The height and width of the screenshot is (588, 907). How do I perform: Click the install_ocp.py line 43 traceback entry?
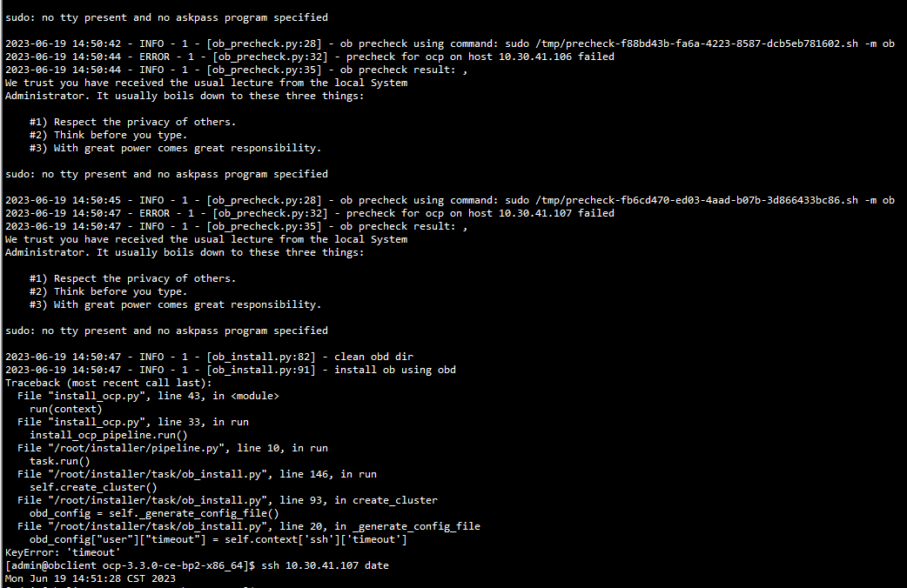pyautogui.click(x=148, y=396)
